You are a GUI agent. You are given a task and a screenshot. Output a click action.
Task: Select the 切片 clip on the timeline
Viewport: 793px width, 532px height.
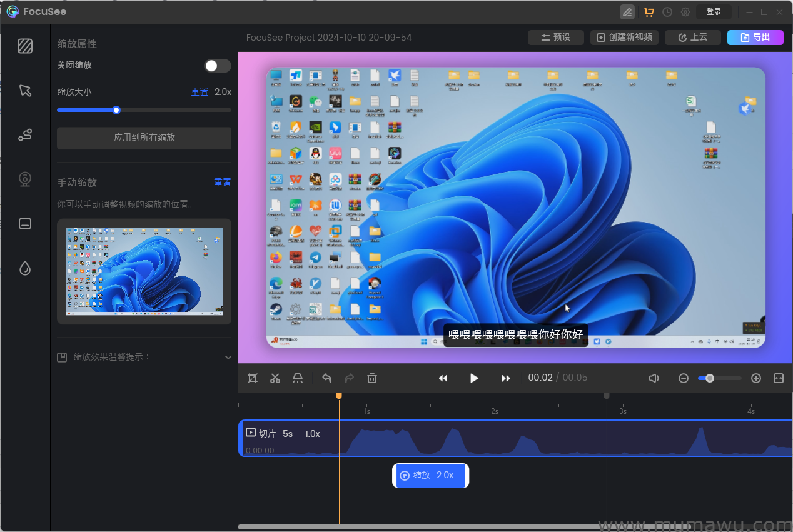[288, 438]
